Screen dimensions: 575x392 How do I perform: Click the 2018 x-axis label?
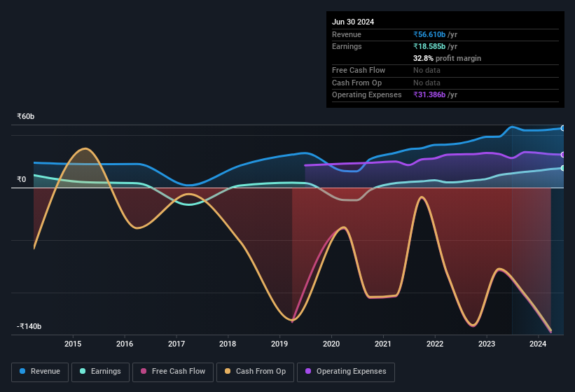pos(228,344)
